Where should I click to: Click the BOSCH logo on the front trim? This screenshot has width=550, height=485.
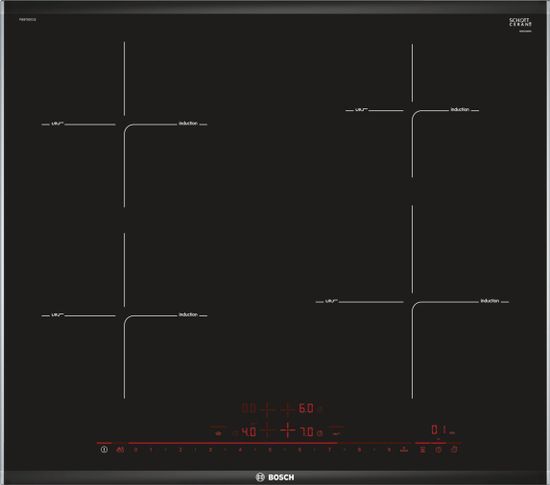coord(275,477)
